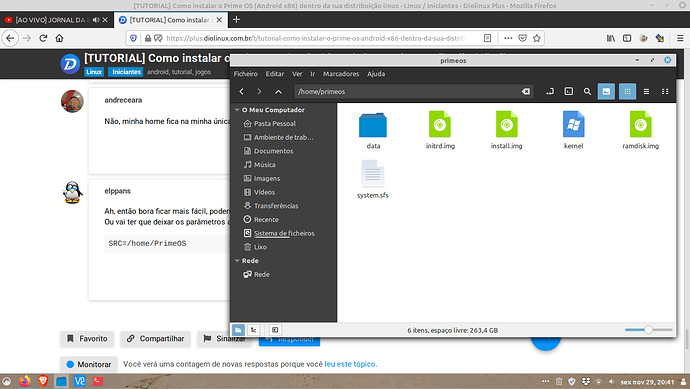Open Pasta Pessoal in sidebar
This screenshot has height=389, width=690.
pyautogui.click(x=275, y=124)
